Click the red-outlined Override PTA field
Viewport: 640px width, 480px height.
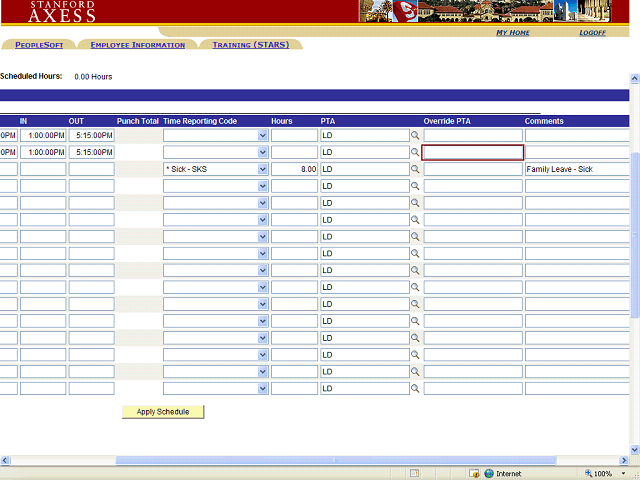tap(472, 152)
